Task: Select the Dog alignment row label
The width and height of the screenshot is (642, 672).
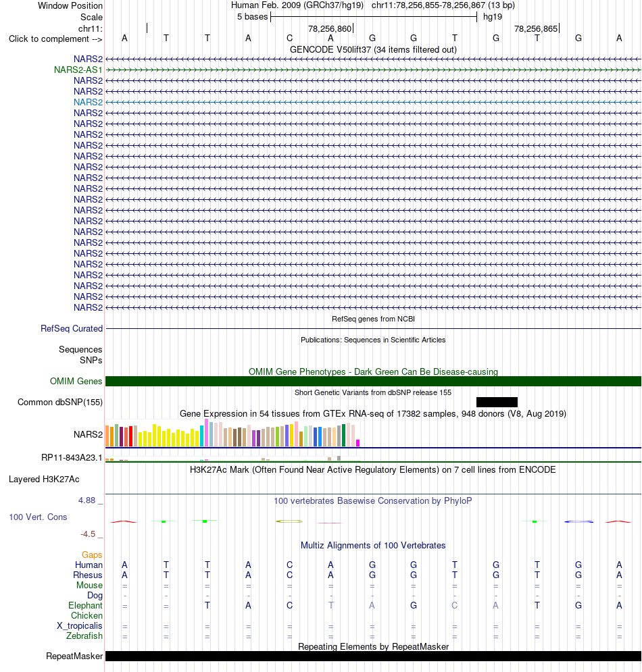Action: pos(95,595)
